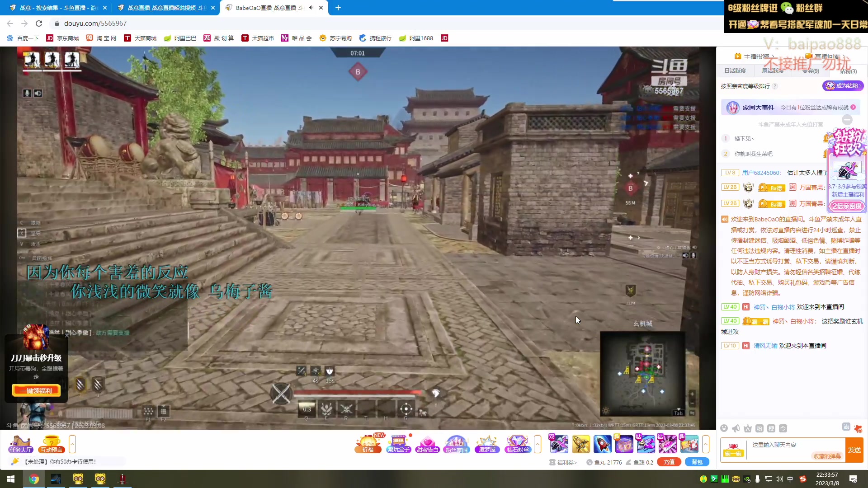Viewport: 868px width, 488px height.
Task: Toggle the 滤 chat filter
Action: (846, 427)
